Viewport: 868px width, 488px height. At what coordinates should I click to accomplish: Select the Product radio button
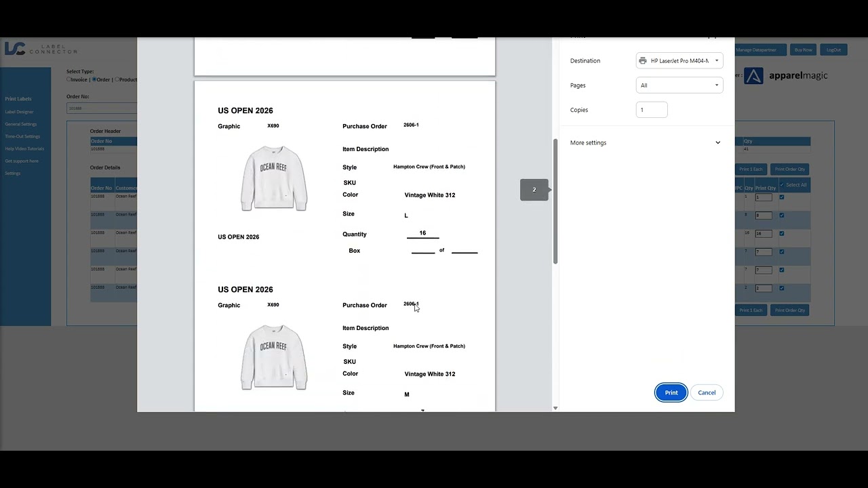pyautogui.click(x=117, y=79)
